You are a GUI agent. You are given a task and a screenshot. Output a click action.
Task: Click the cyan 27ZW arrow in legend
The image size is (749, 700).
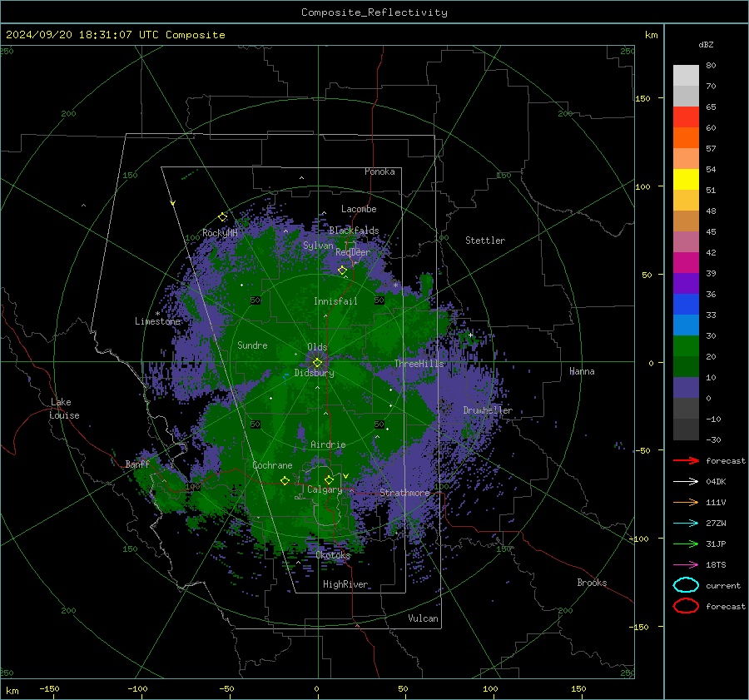click(686, 524)
